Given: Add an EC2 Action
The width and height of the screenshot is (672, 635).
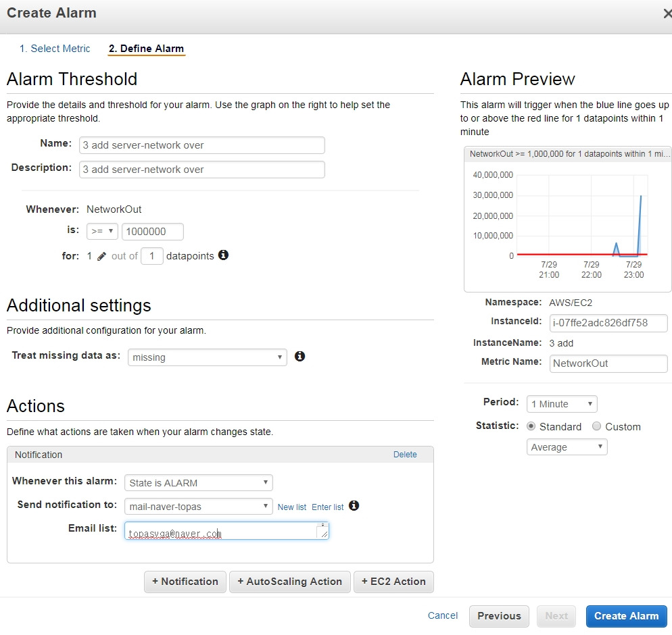Looking at the screenshot, I should click(x=393, y=582).
